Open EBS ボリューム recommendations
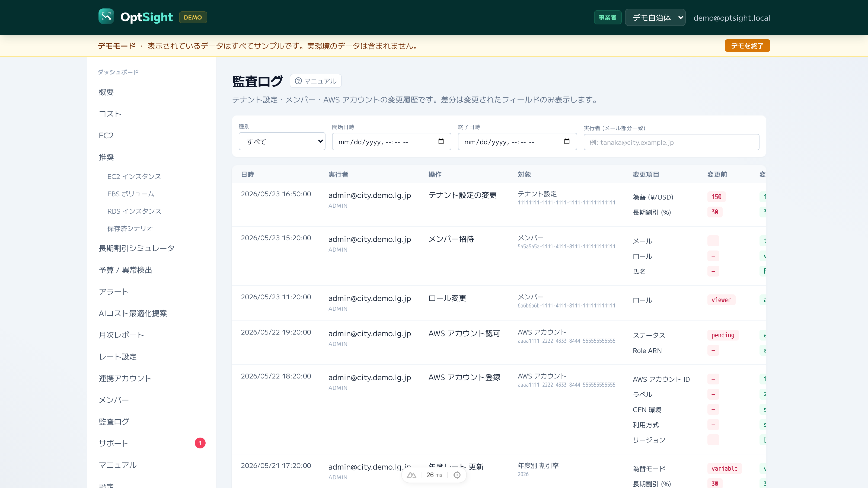The image size is (868, 488). click(131, 194)
